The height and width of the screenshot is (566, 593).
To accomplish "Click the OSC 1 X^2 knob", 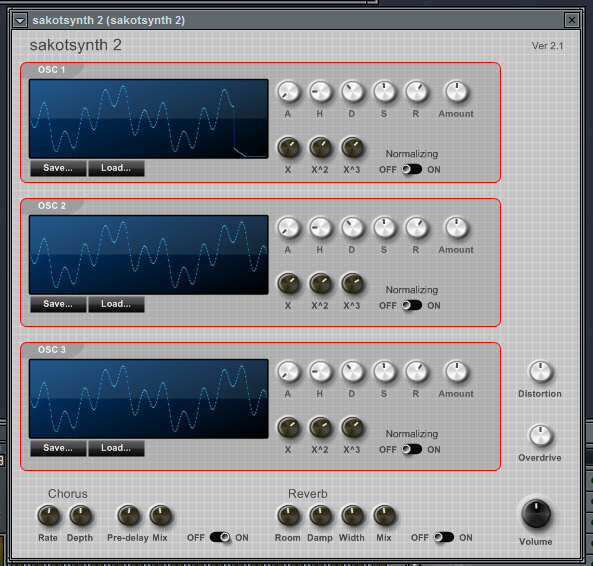I will pyautogui.click(x=320, y=147).
